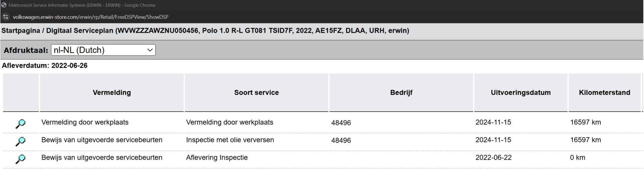Click the Digitaal Serviceplan breadcrumb text
Image resolution: width=644 pixels, height=171 pixels.
[x=80, y=31]
